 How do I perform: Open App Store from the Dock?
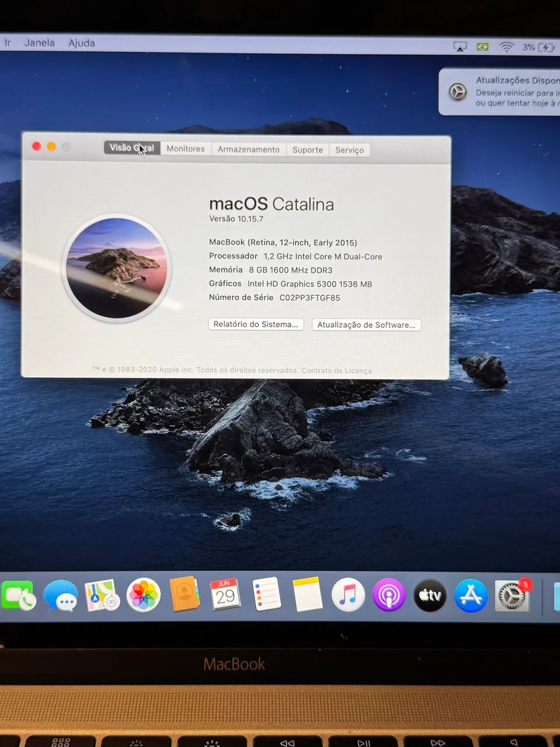click(471, 595)
